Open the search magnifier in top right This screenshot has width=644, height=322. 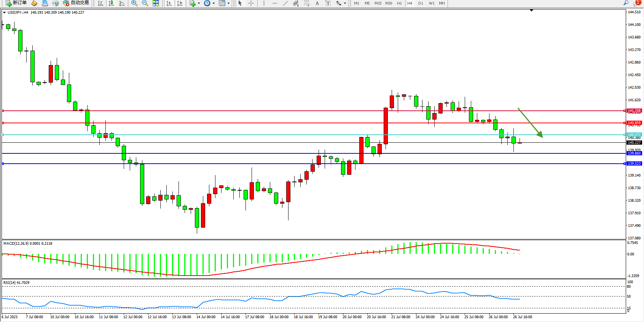[626, 3]
